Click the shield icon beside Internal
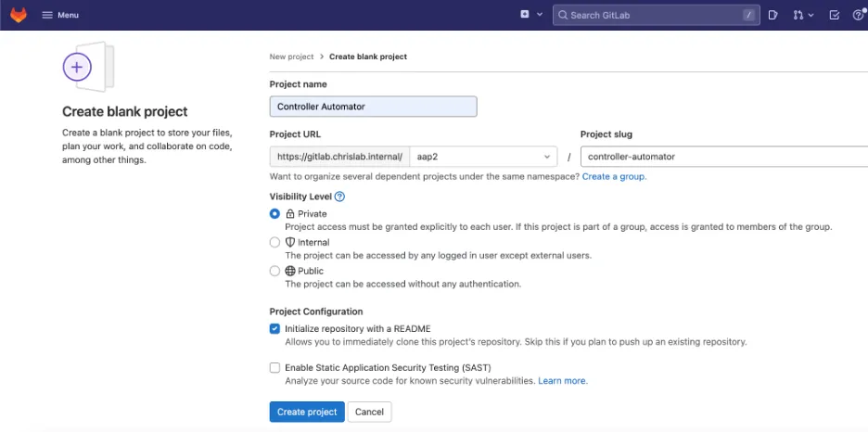868x432 pixels. point(290,242)
